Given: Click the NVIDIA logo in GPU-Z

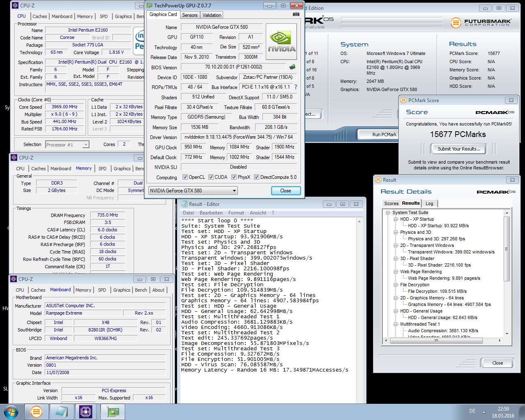Looking at the screenshot, I should [x=281, y=42].
